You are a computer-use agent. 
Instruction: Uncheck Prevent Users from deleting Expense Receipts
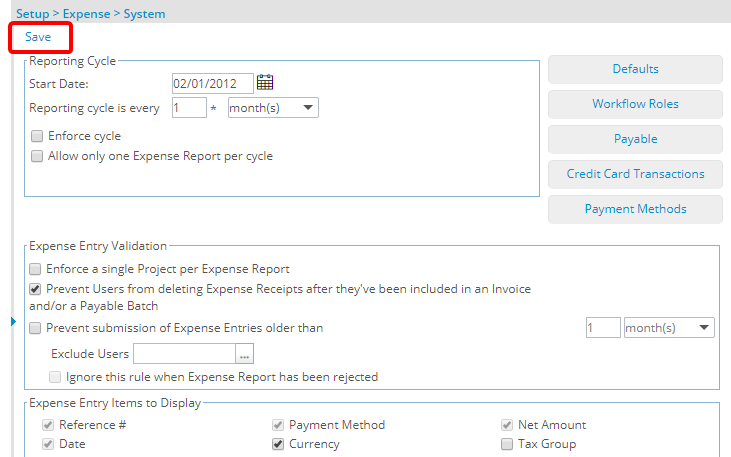36,289
